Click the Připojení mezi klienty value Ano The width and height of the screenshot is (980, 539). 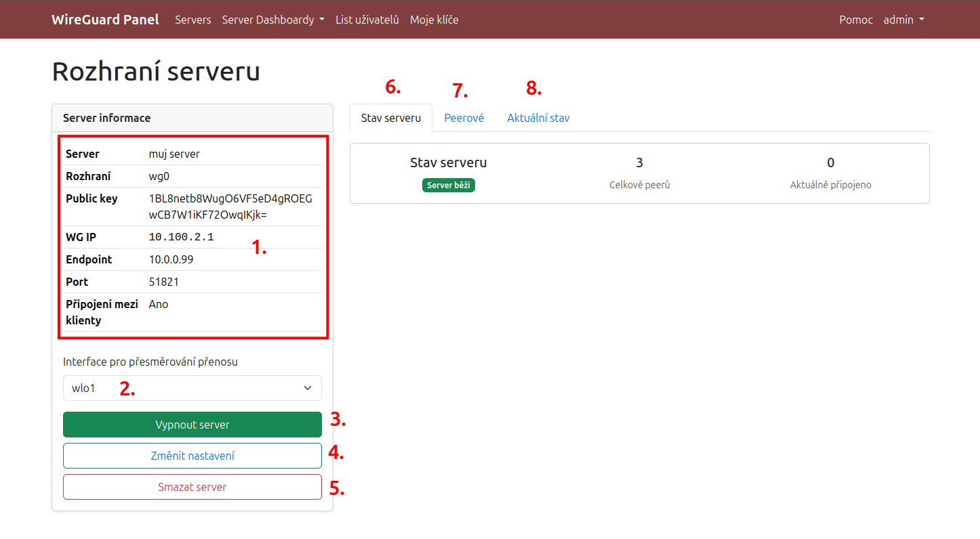click(159, 304)
